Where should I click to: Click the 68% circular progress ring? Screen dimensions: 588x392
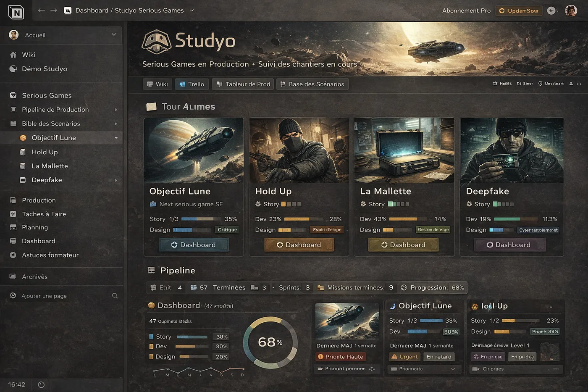[x=270, y=342]
